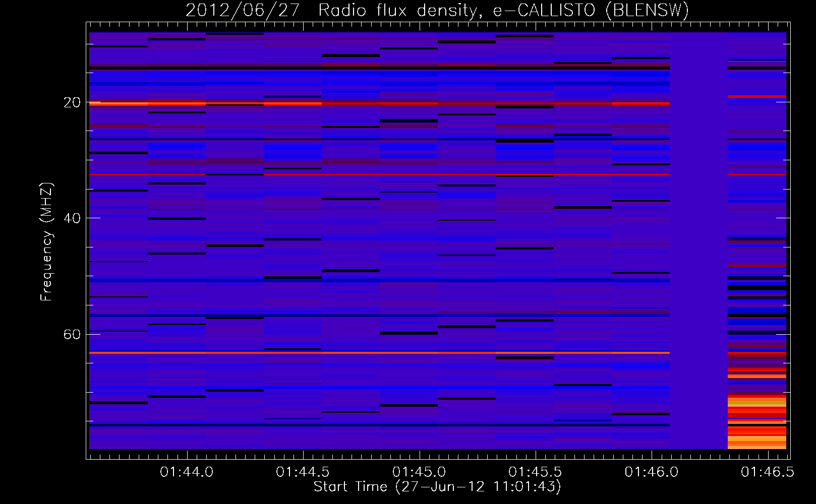The image size is (816, 504).
Task: Click the y-axis tick label 60
Action: [x=72, y=335]
